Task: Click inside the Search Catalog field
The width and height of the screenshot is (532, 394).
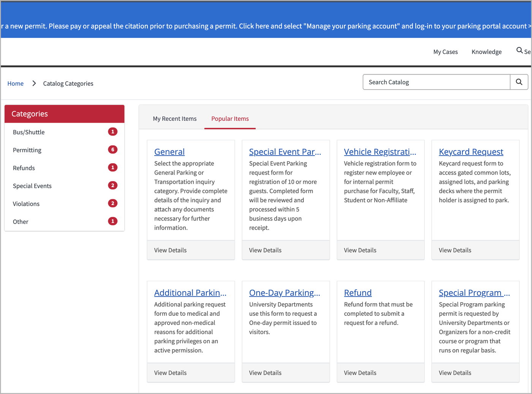Action: click(x=437, y=82)
